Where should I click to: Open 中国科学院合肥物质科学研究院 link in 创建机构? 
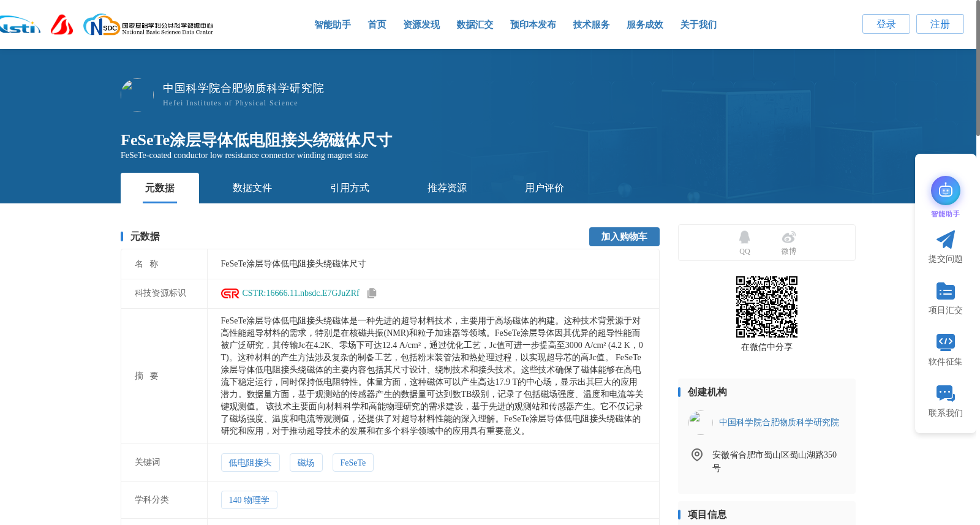pos(779,423)
